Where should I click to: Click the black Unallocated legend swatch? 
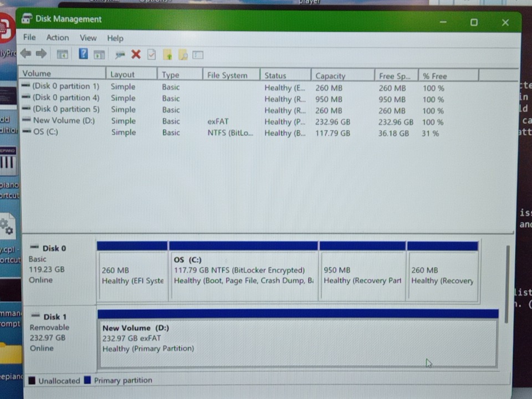pos(32,380)
